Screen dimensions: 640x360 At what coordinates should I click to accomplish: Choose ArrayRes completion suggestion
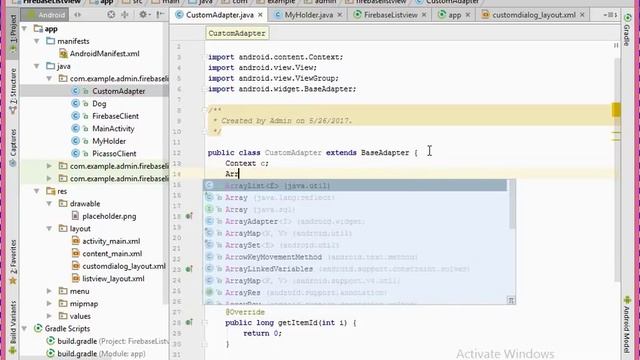(x=355, y=293)
